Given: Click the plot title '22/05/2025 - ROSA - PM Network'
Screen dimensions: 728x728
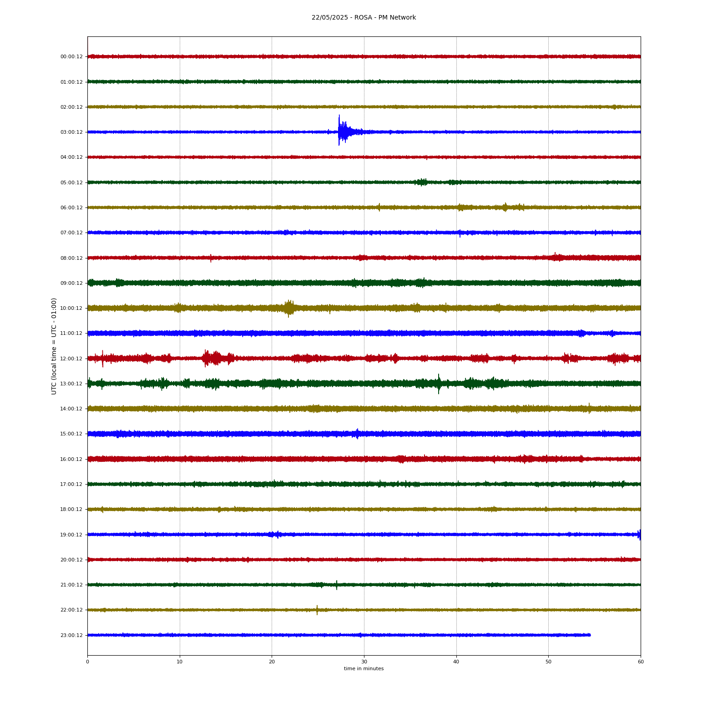Looking at the screenshot, I should pyautogui.click(x=364, y=18).
